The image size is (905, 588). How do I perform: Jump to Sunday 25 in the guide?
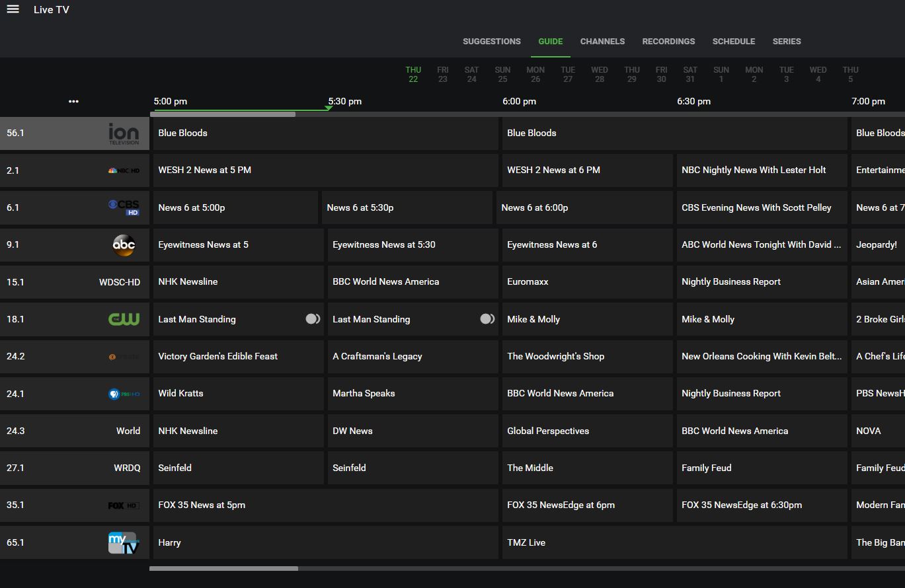pyautogui.click(x=502, y=74)
